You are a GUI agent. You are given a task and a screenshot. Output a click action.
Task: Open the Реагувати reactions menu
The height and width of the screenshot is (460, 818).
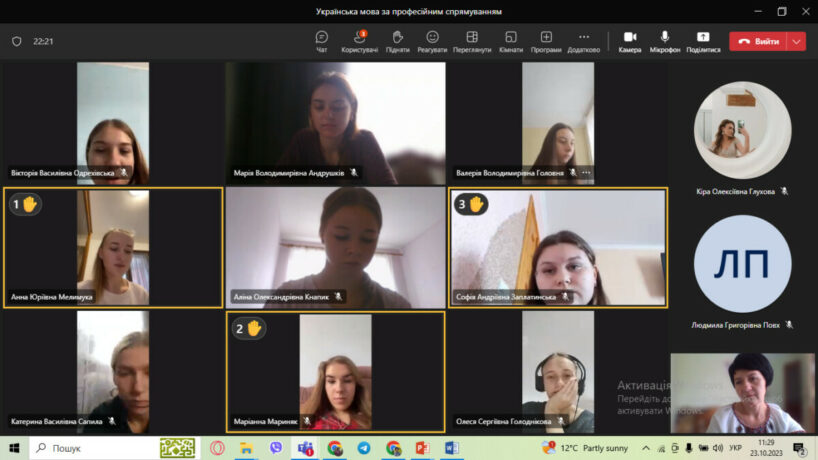click(x=432, y=41)
